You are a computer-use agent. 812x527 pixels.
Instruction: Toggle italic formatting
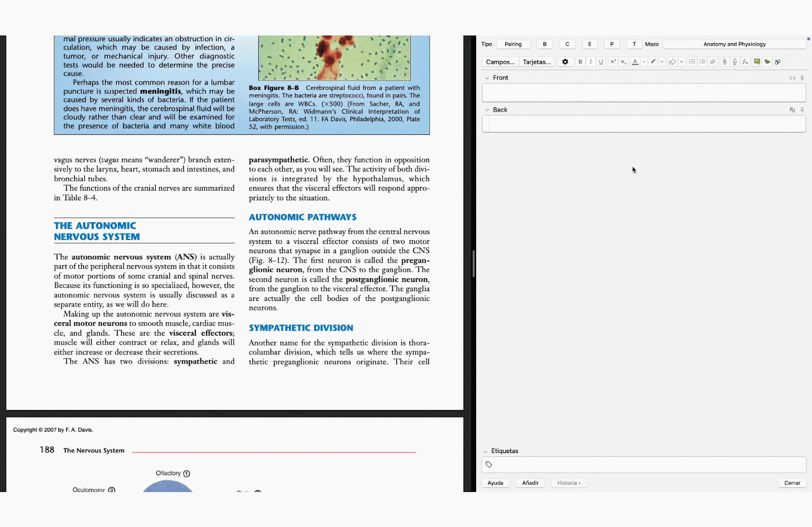coord(591,62)
